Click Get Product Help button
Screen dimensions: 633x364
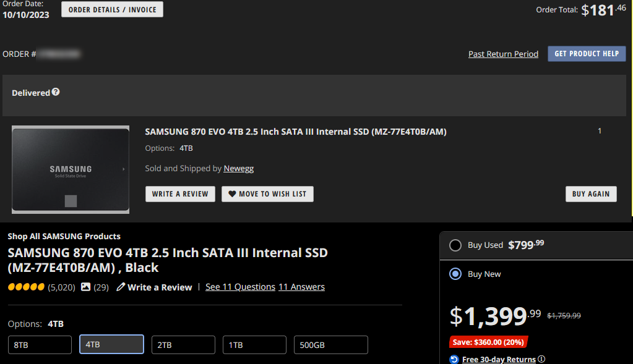(x=587, y=54)
